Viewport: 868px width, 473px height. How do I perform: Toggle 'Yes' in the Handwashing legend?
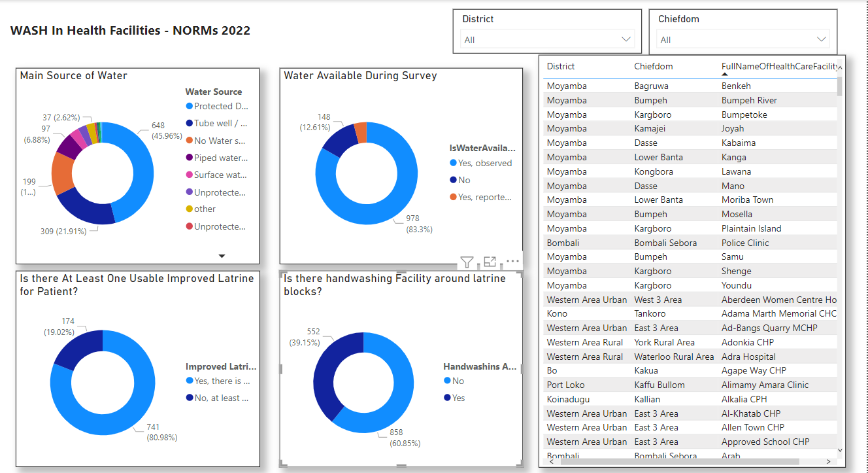[458, 398]
